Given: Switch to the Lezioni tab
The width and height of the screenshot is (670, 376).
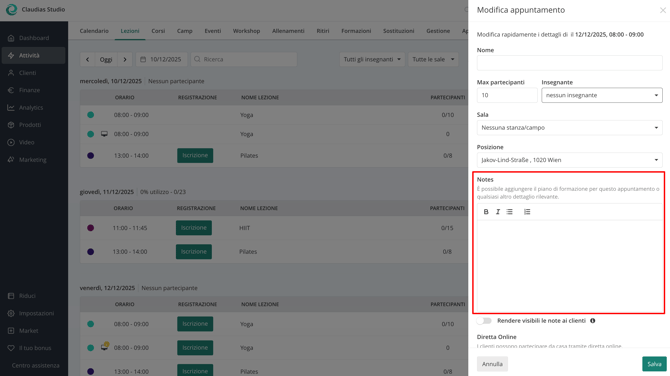Looking at the screenshot, I should pos(130,31).
